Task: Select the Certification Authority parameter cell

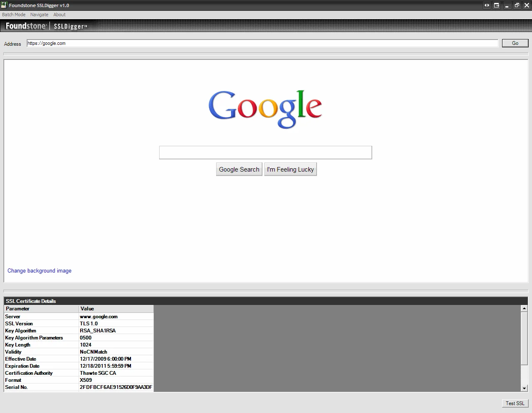Action: (41, 373)
